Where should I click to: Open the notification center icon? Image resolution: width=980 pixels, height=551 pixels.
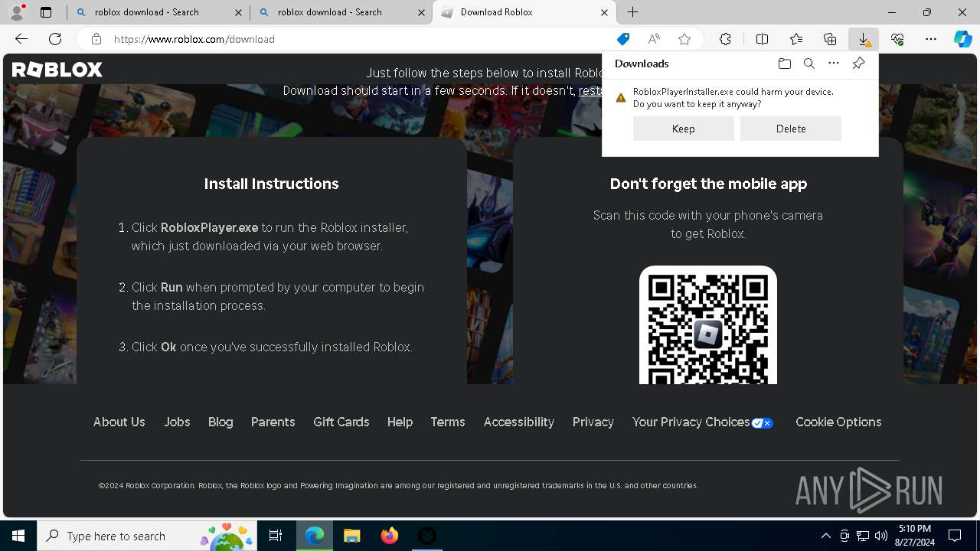pos(955,536)
